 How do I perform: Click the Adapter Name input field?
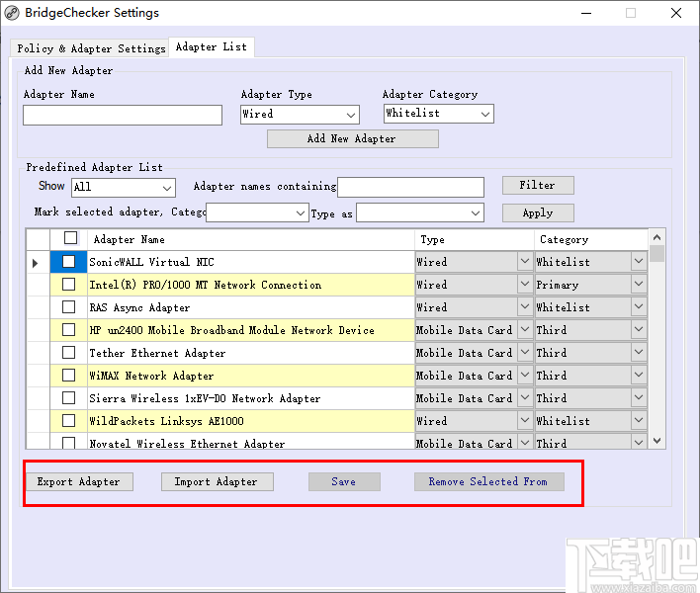pos(123,115)
